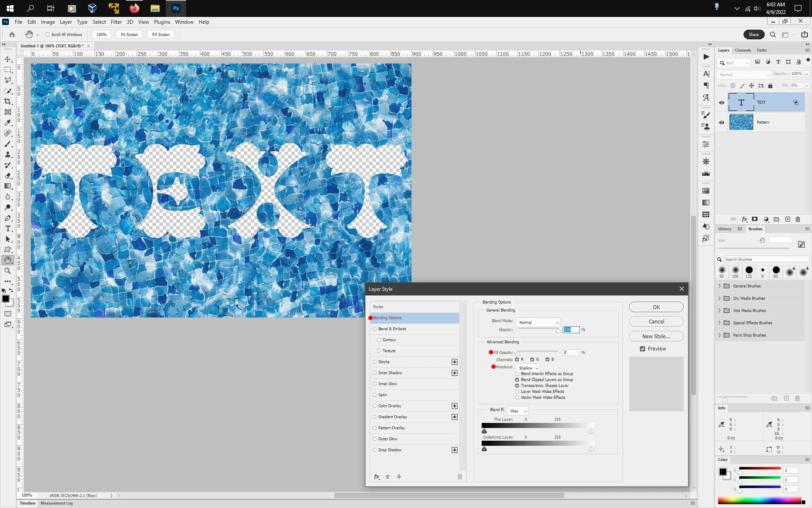Click OK in Layer Style dialog
This screenshot has height=508, width=812.
click(656, 307)
